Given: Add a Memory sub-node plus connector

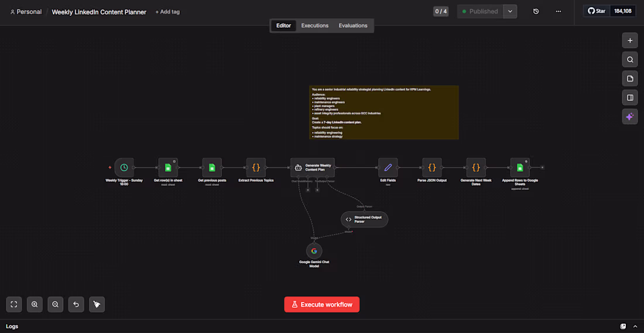Looking at the screenshot, I should click(x=308, y=190).
